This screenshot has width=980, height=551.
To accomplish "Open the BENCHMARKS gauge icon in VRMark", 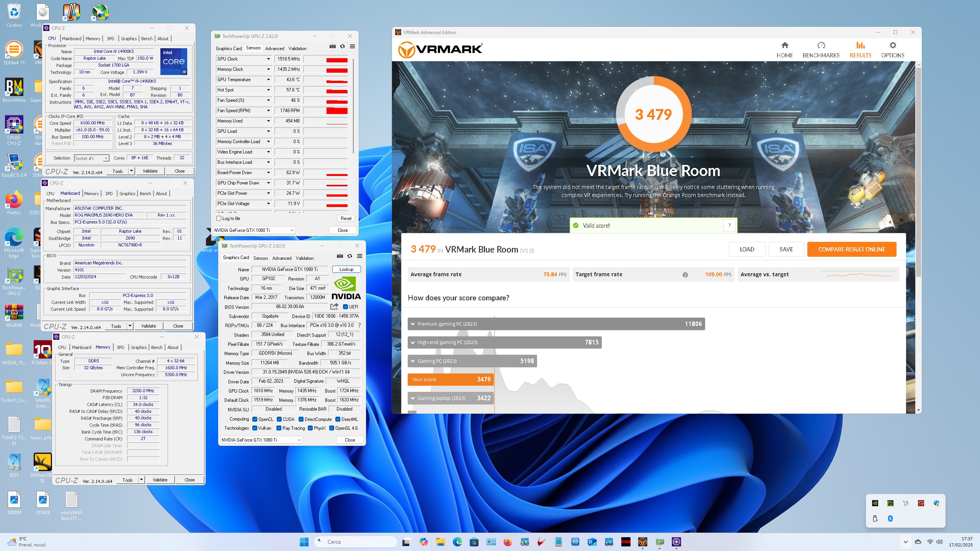I will coord(821,45).
